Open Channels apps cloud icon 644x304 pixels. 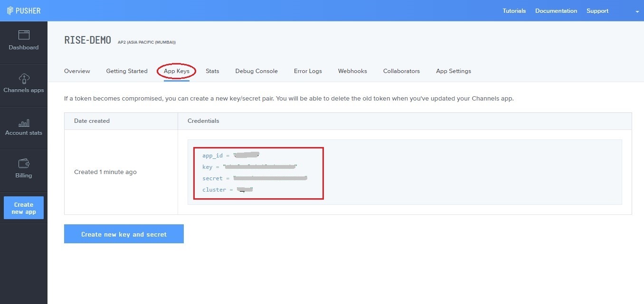point(24,78)
